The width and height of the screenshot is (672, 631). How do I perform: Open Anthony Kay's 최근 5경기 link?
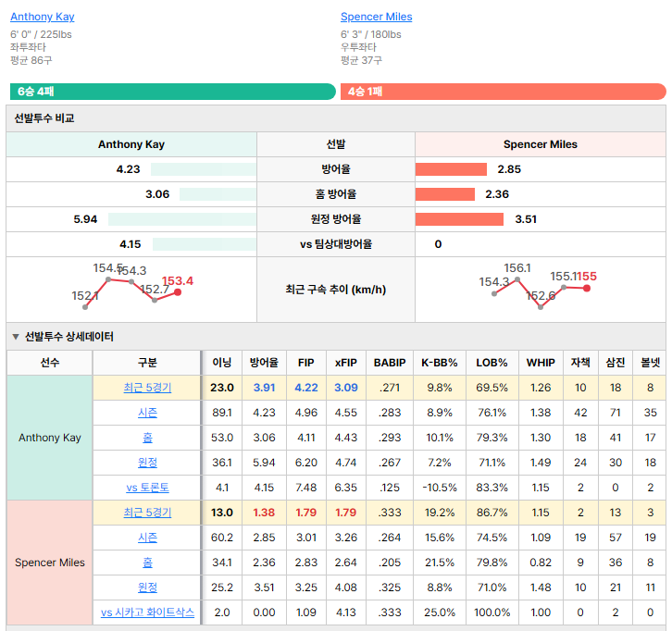pyautogui.click(x=147, y=388)
